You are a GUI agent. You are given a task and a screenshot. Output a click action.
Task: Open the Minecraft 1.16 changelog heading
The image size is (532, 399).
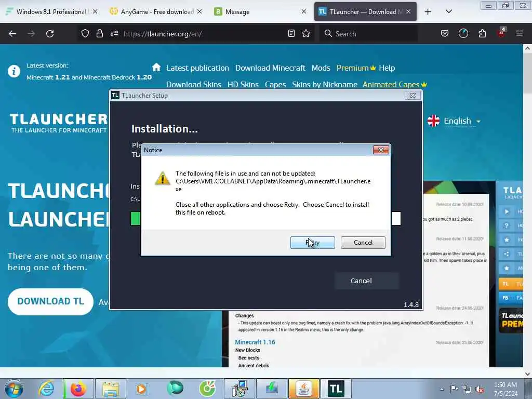coord(255,342)
